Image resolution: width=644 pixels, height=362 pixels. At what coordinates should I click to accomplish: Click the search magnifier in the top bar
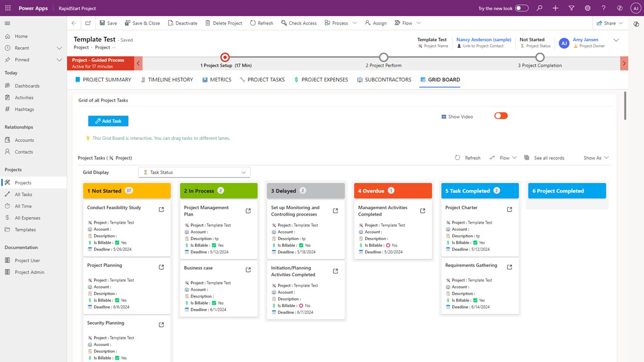click(x=539, y=8)
